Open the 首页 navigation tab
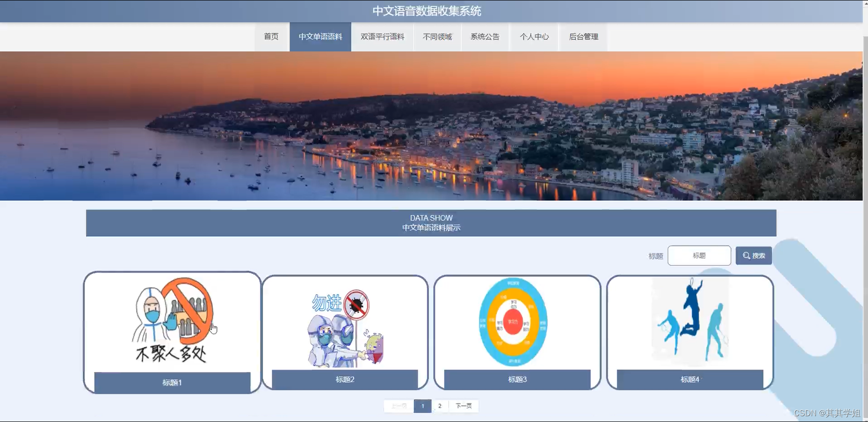This screenshot has width=868, height=422. point(272,37)
